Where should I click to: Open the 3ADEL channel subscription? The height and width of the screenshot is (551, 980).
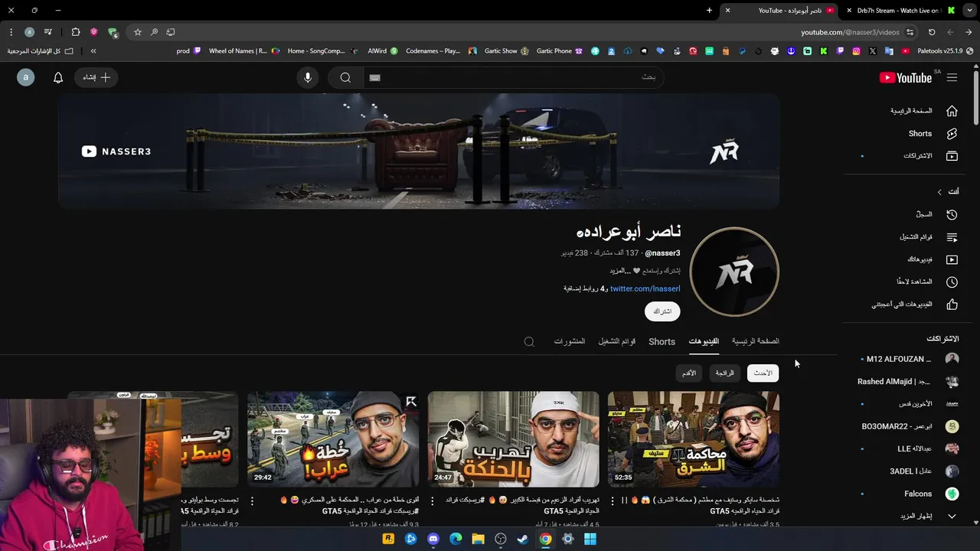click(x=910, y=471)
